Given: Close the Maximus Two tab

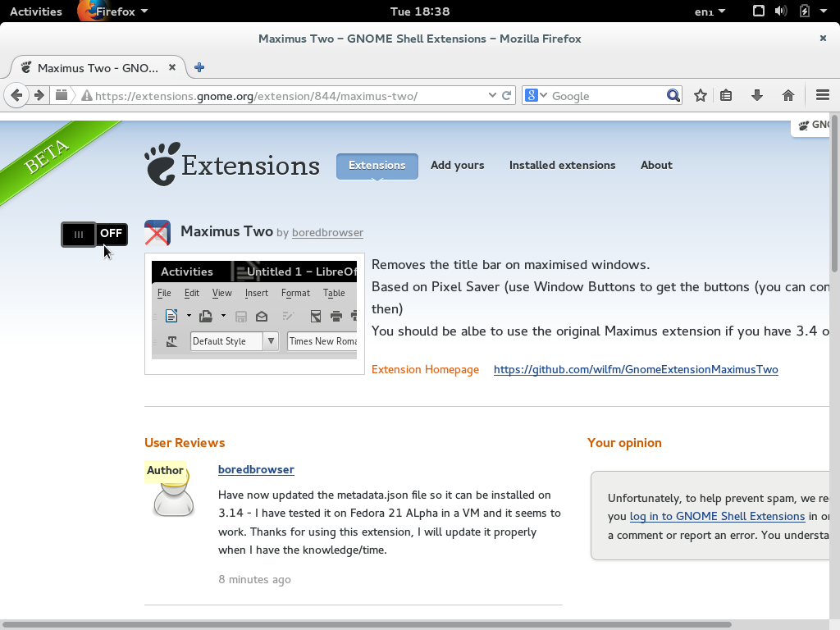Looking at the screenshot, I should [x=172, y=67].
